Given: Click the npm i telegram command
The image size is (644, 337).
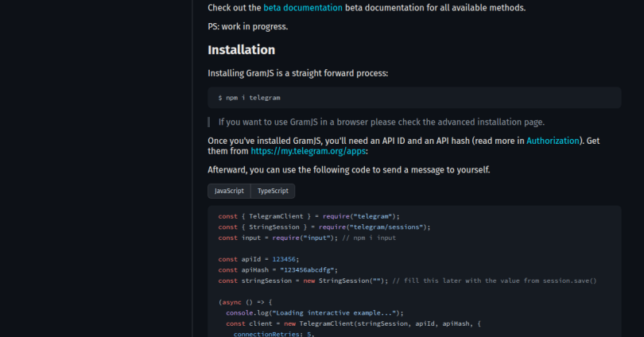Looking at the screenshot, I should [249, 98].
